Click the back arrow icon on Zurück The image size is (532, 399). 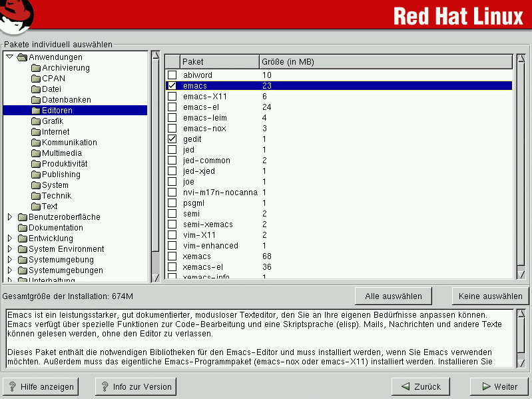(x=405, y=386)
